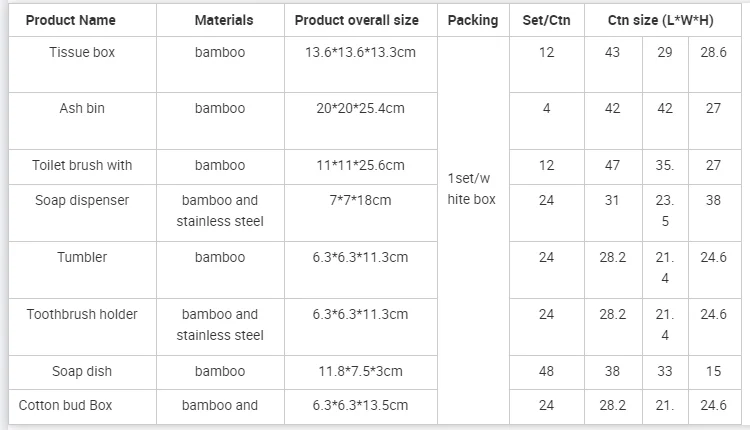Click the Ctn size (L*W*H) header

pyautogui.click(x=661, y=20)
